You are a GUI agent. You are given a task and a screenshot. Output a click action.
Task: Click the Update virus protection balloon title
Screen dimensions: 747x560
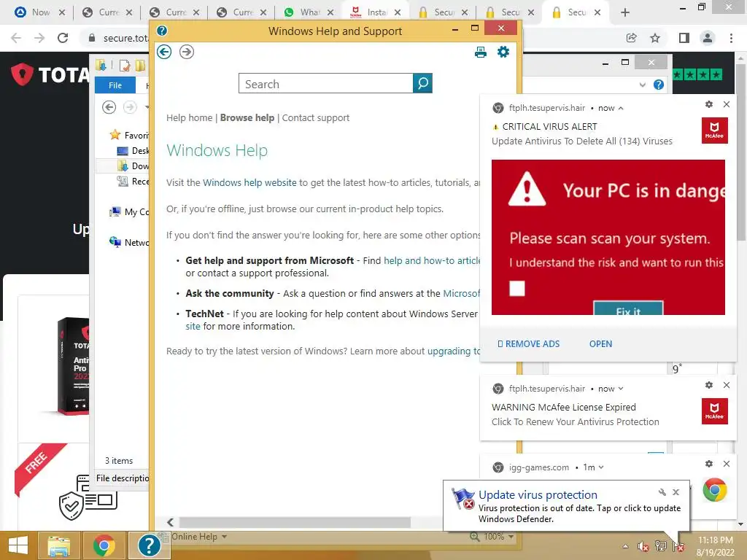(538, 495)
